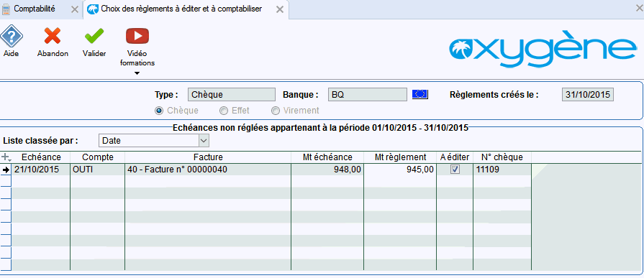The image size is (644, 278).
Task: Click the Comptabilité tab calculator icon
Action: [x=6, y=9]
